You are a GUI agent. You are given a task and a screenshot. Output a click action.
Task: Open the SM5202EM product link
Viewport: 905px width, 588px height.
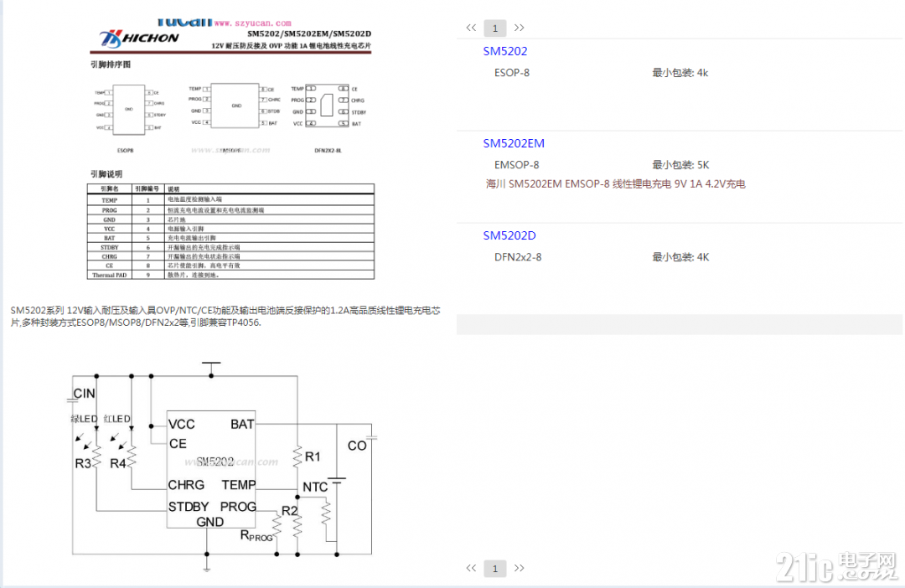tap(514, 143)
